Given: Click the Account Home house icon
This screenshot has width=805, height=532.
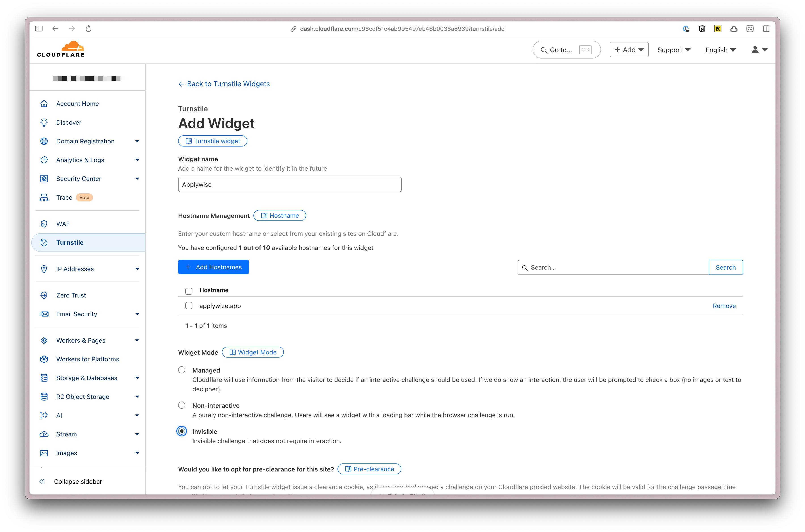Looking at the screenshot, I should tap(44, 103).
